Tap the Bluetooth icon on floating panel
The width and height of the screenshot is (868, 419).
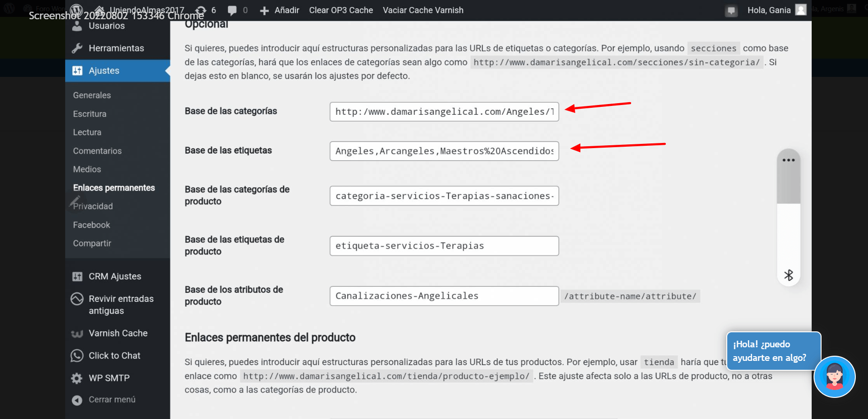789,275
